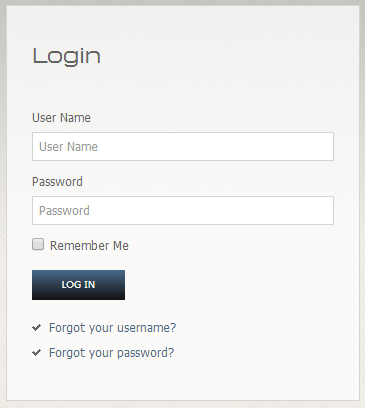Click the User Name label above the field
Screen dimensions: 365x408
tap(61, 118)
